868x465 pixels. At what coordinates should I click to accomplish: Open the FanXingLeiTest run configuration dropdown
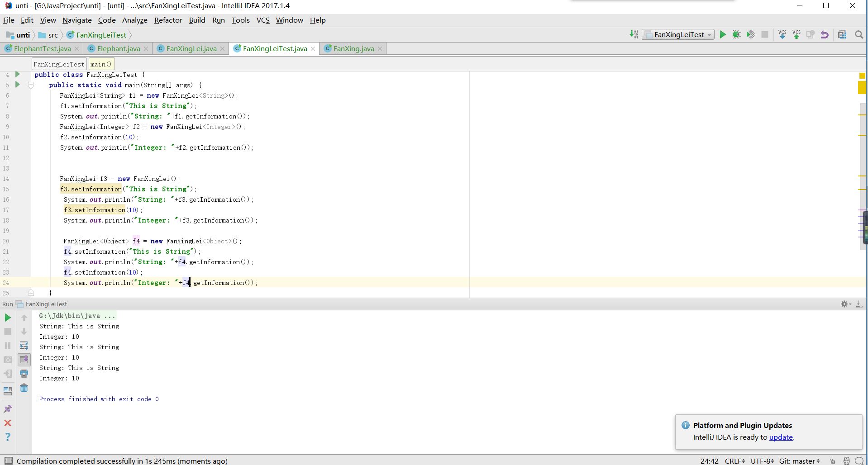(x=678, y=35)
